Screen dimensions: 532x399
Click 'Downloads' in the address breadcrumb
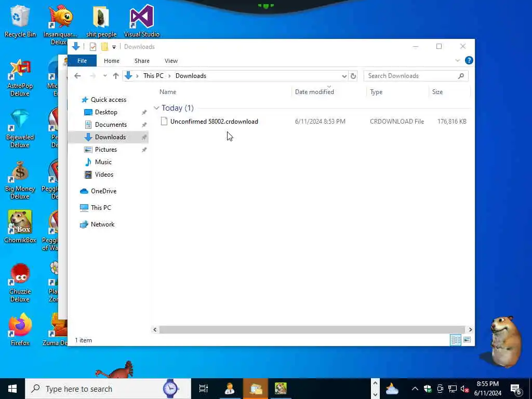coord(191,76)
